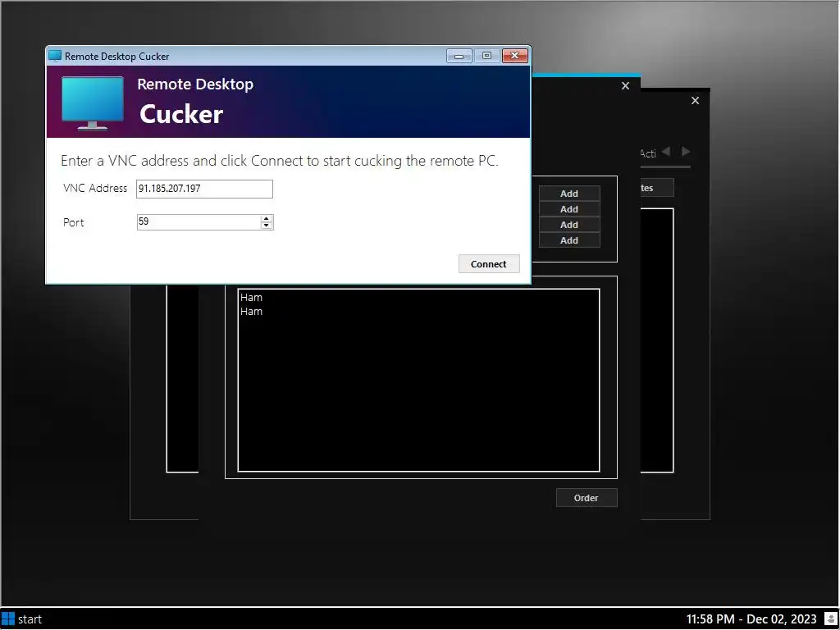
Task: Close the blue-topped dark window with X
Action: (x=625, y=85)
